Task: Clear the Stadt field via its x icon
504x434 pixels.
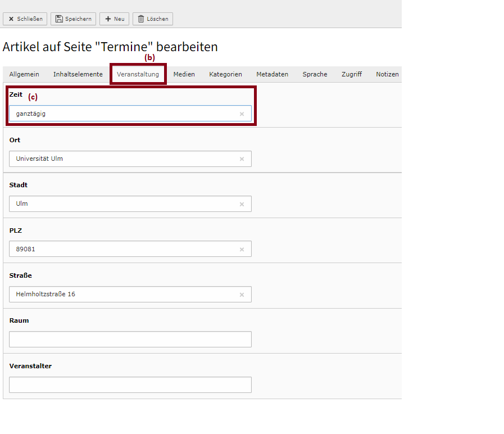Action: [x=242, y=204]
